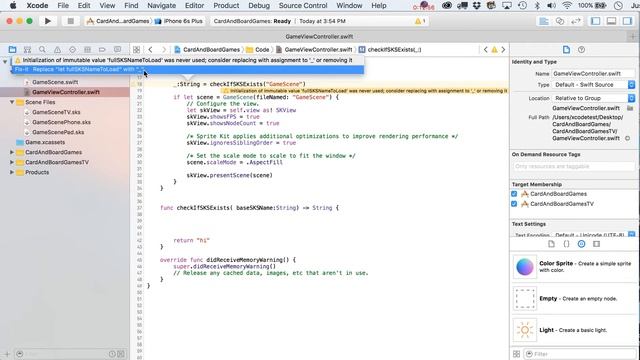Open the symbol navigator
640x360 pixels.
click(27, 49)
